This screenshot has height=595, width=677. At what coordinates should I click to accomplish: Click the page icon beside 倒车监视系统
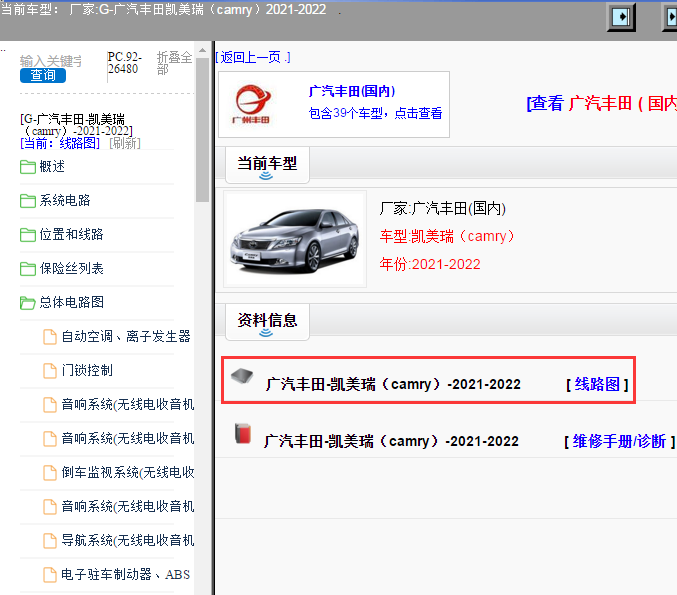[49, 472]
